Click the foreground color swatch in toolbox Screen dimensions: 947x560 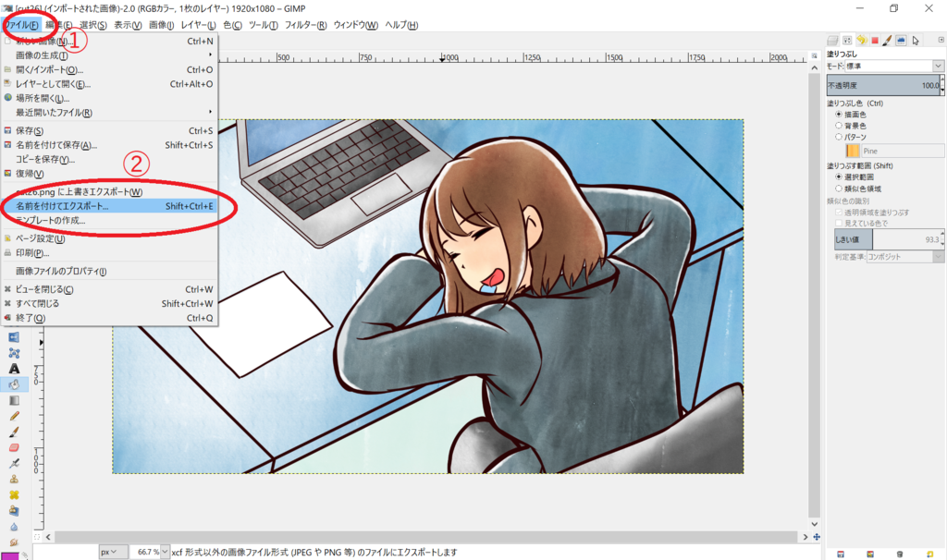click(9, 555)
